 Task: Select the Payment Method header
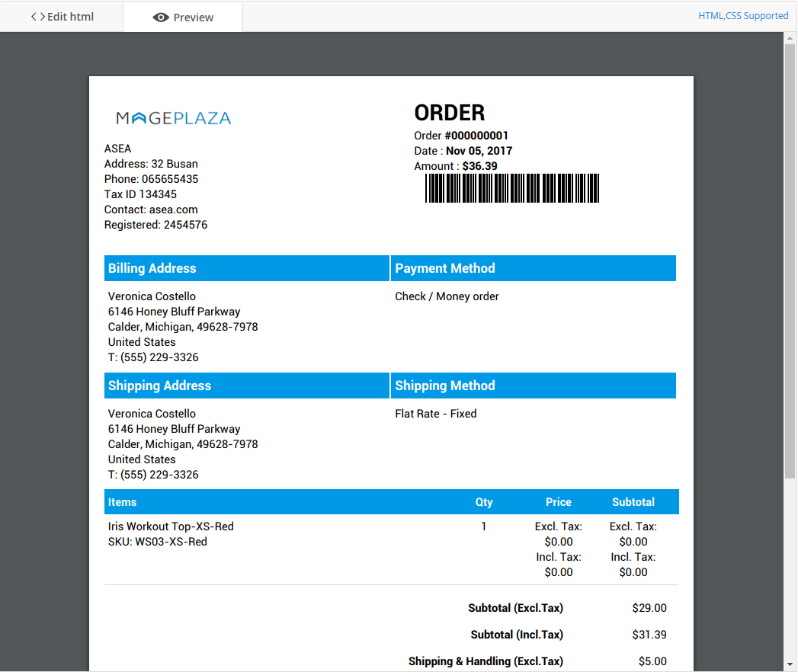[x=445, y=268]
